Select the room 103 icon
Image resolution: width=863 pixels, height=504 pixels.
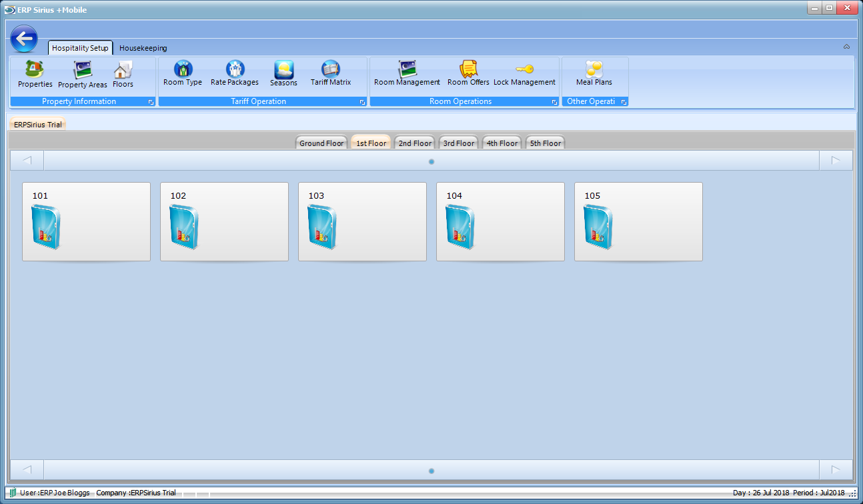coord(322,227)
